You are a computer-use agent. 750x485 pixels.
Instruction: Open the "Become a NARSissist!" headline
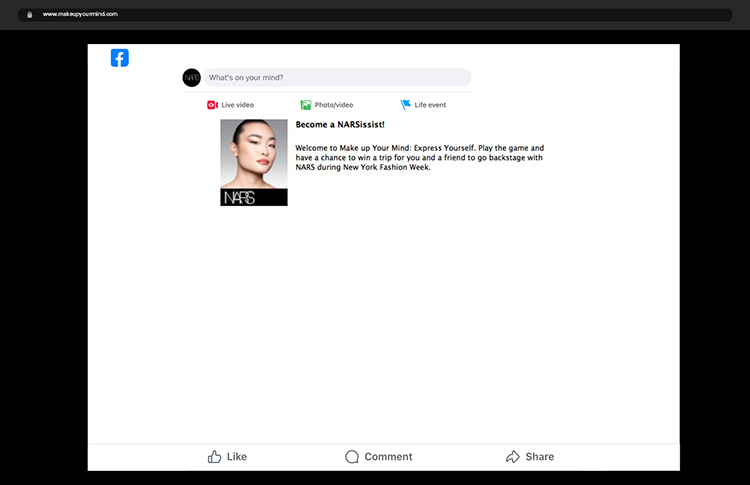pos(340,125)
